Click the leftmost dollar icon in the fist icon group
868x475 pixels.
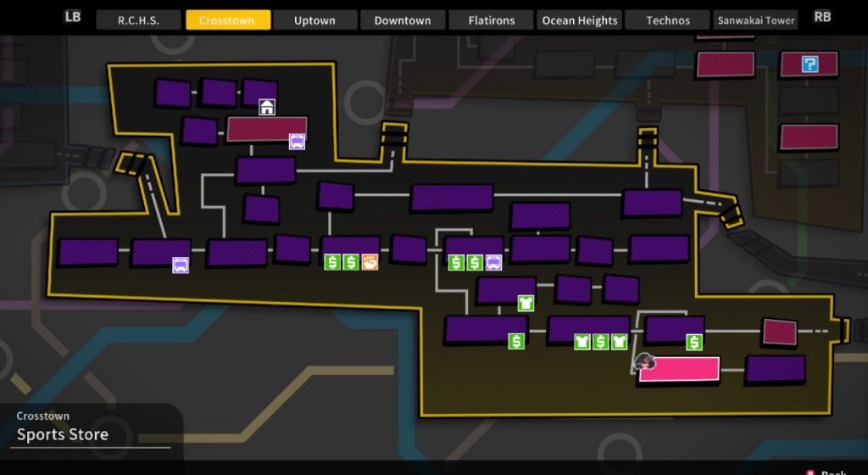point(332,262)
